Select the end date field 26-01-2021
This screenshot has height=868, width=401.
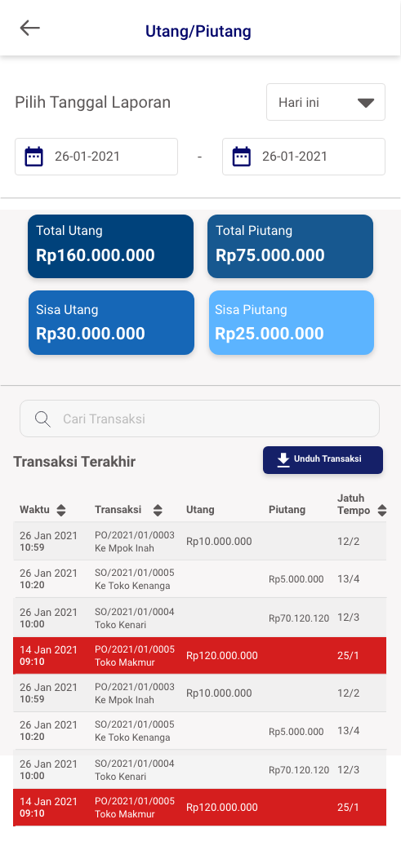point(304,157)
